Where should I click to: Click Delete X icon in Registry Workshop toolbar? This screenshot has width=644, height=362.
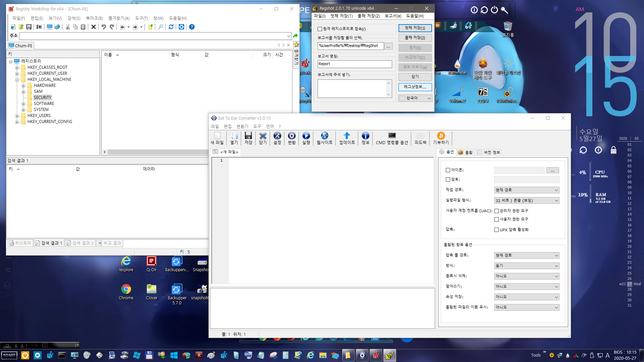tap(94, 27)
